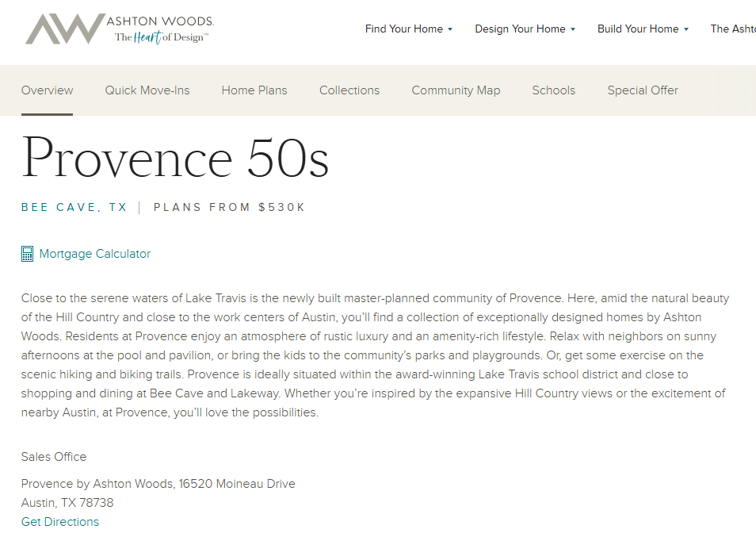Viewport: 756px width, 533px height.
Task: Click the calculator icon beside Mortgage Calculator
Action: tap(28, 254)
